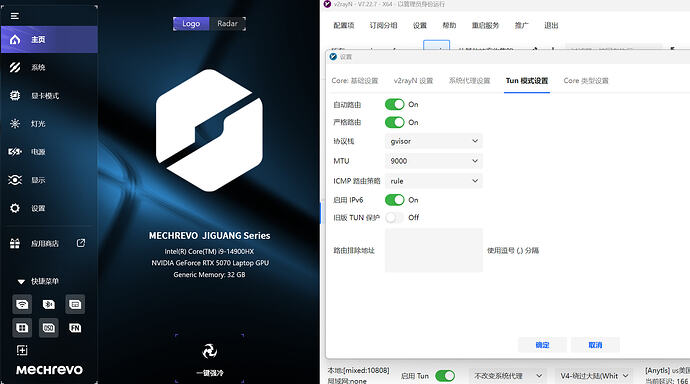This screenshot has height=384, width=690.
Task: Click the 取消 cancel button
Action: [595, 345]
